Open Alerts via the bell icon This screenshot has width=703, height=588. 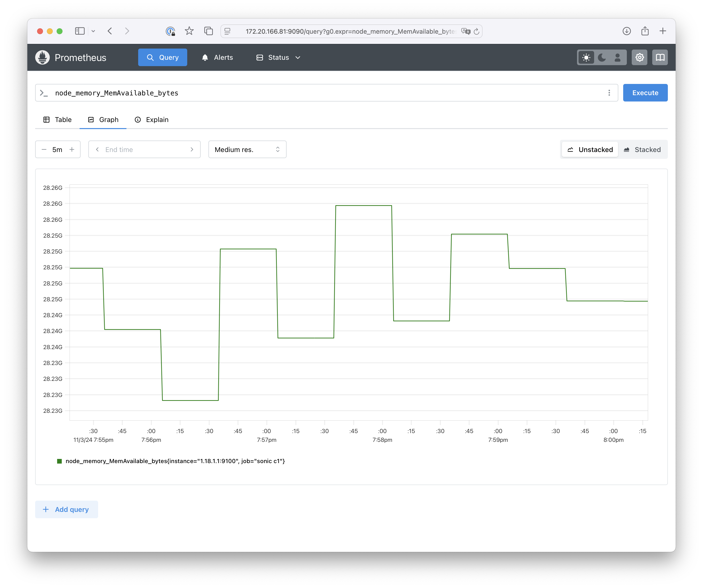pyautogui.click(x=217, y=57)
